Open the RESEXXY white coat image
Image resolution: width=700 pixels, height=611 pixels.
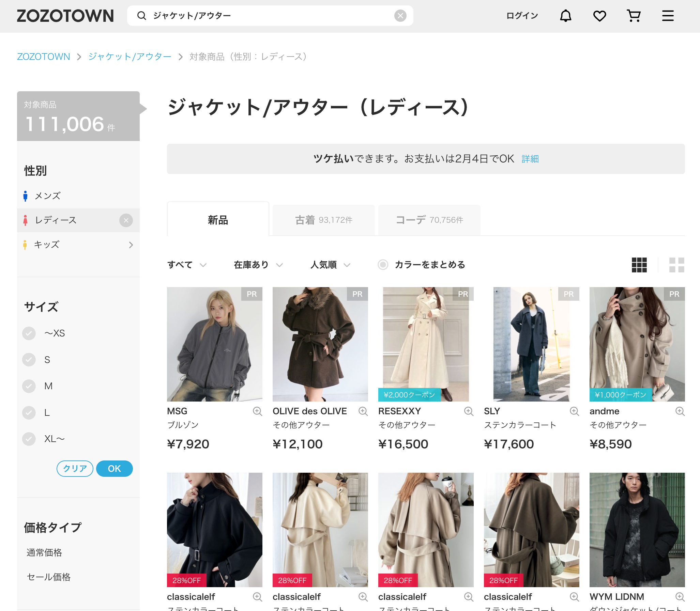click(x=426, y=344)
